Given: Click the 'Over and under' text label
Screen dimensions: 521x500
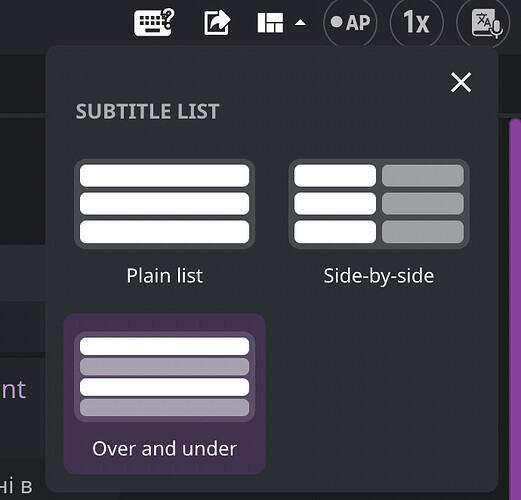Looking at the screenshot, I should (x=165, y=448).
